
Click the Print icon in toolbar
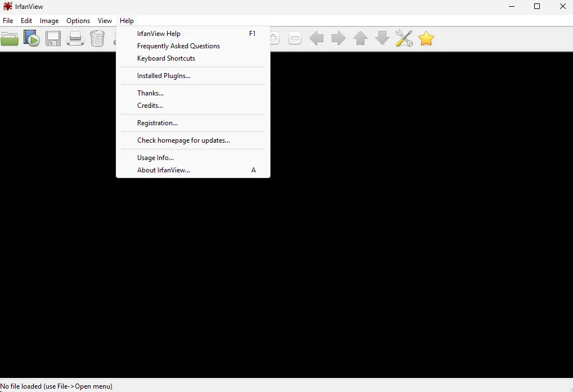(x=75, y=39)
